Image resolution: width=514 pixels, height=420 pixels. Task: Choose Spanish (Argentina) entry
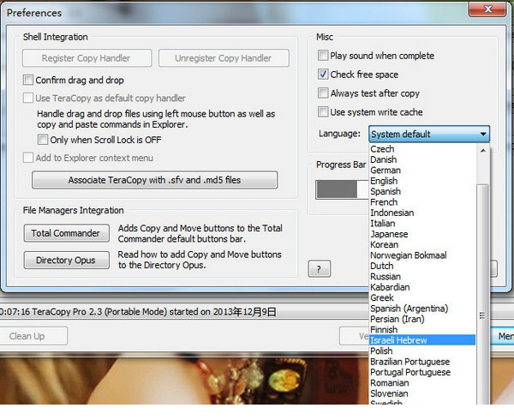point(422,309)
